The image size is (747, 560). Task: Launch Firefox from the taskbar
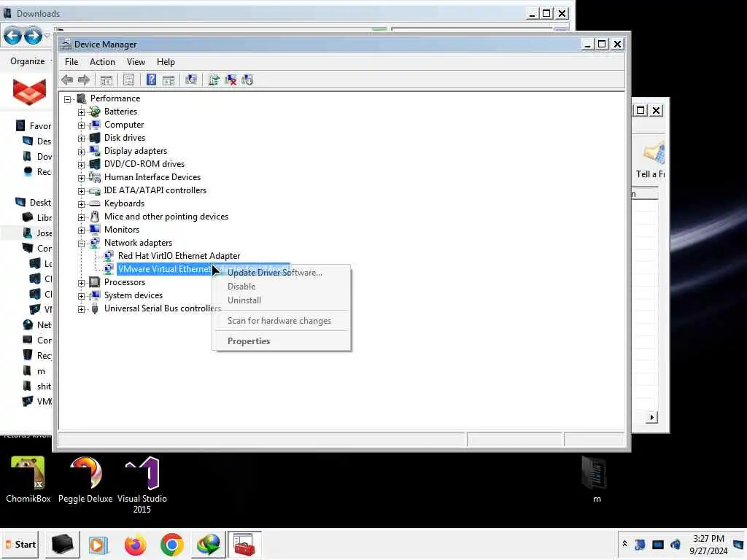[135, 545]
